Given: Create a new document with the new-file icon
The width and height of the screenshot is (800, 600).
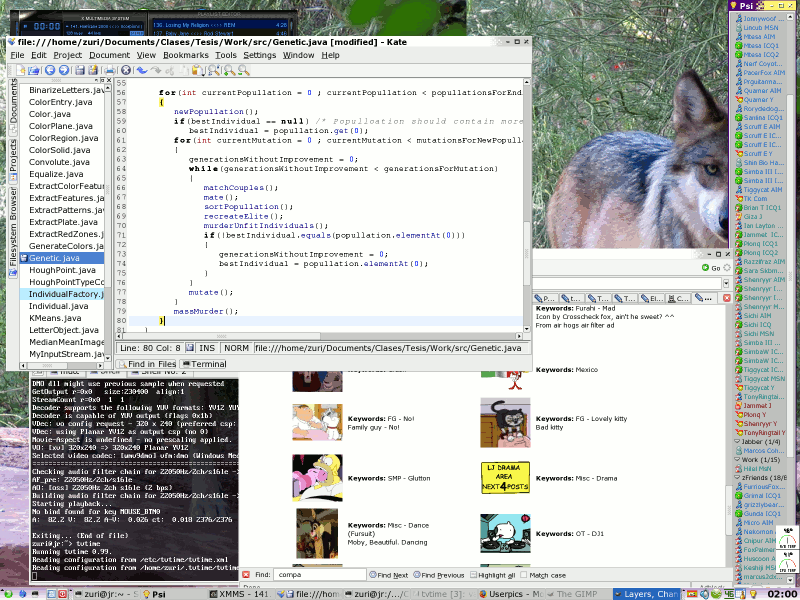Looking at the screenshot, I should 21,70.
